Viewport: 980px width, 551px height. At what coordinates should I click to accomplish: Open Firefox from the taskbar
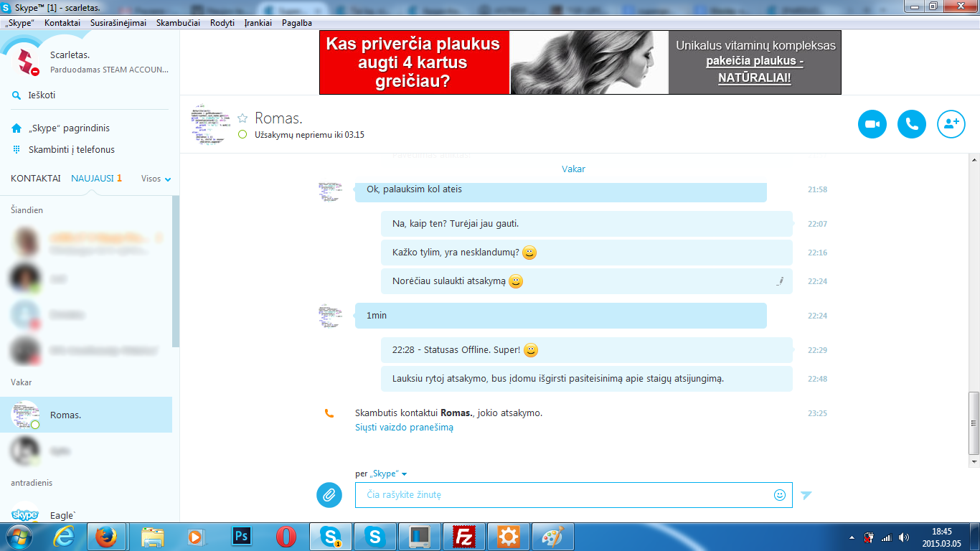106,536
